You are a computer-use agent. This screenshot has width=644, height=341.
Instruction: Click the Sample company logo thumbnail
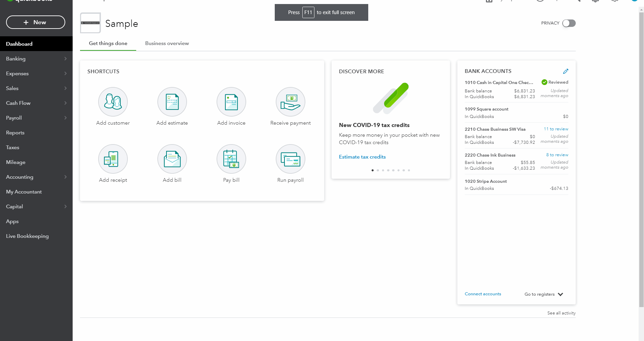coord(90,23)
